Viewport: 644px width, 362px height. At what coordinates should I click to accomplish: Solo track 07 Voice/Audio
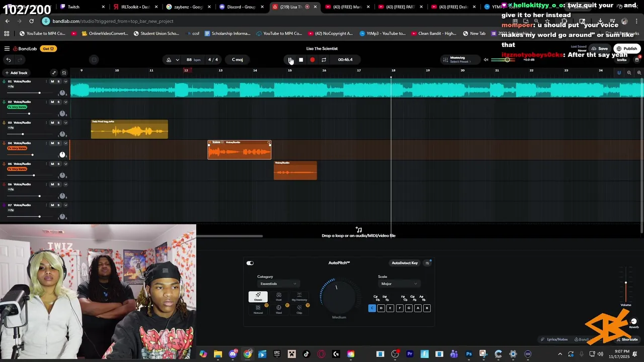pos(58,205)
